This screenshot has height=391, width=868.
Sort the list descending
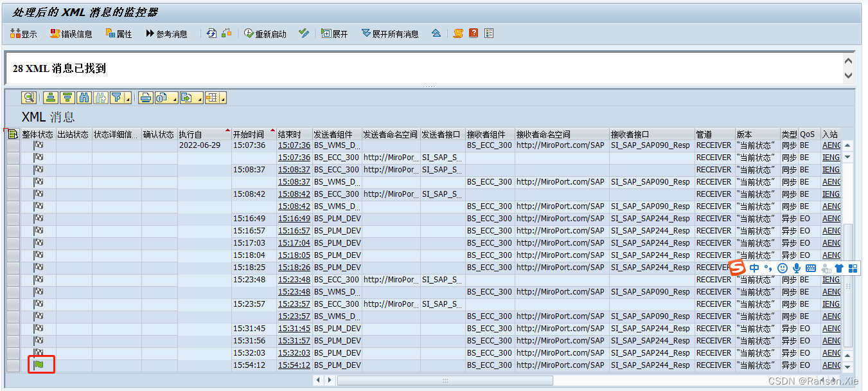67,97
